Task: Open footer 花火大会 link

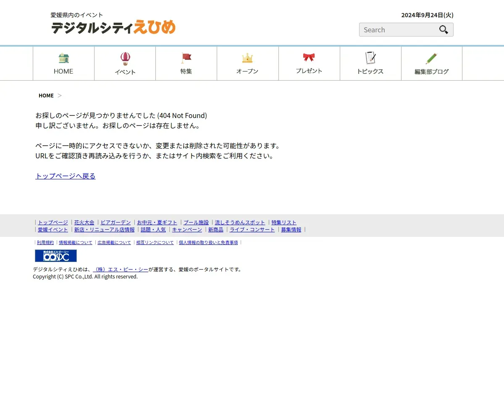Action: tap(84, 223)
